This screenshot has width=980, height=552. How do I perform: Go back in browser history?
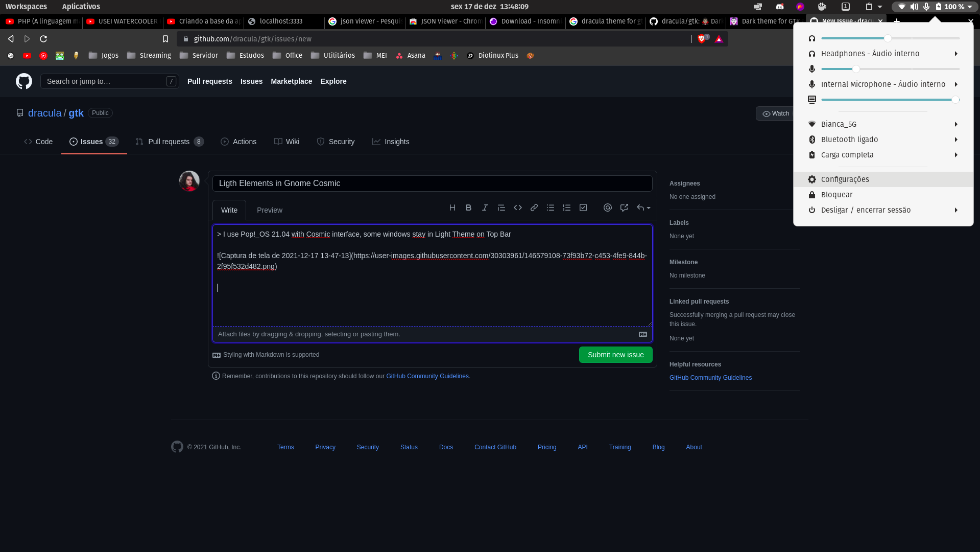pos(11,39)
